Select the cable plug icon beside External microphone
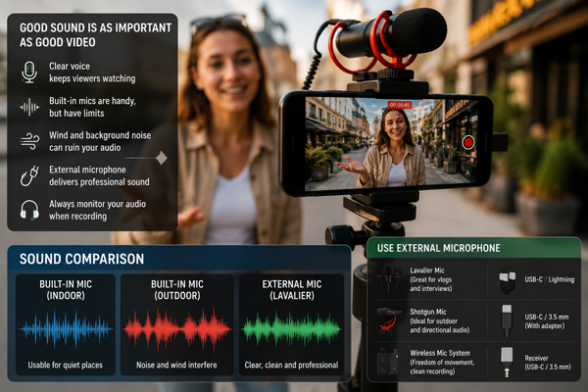This screenshot has width=588, height=392. [29, 176]
